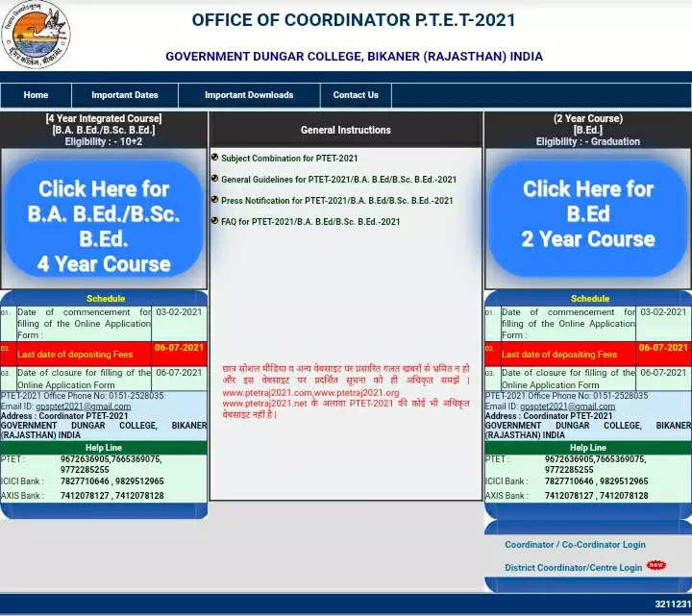Click GOVERNMENT DUNGAR COLLEGE, BIKANER subtitle text
Image resolution: width=692 pixels, height=616 pixels.
[x=355, y=57]
